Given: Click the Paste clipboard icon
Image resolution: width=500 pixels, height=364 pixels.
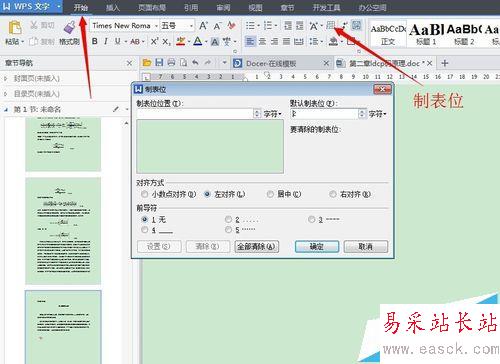Looking at the screenshot, I should (x=15, y=27).
